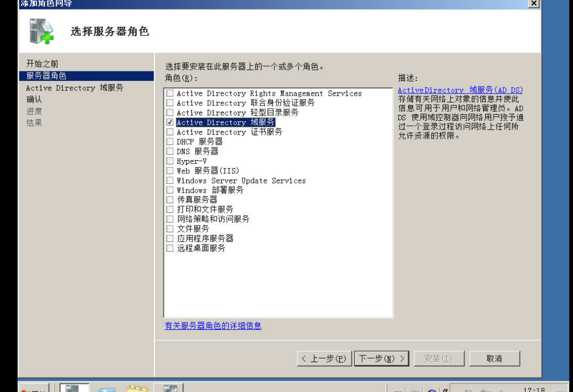Check the Active Directory 轻型目录服务 box
This screenshot has width=573, height=392.
tap(170, 113)
